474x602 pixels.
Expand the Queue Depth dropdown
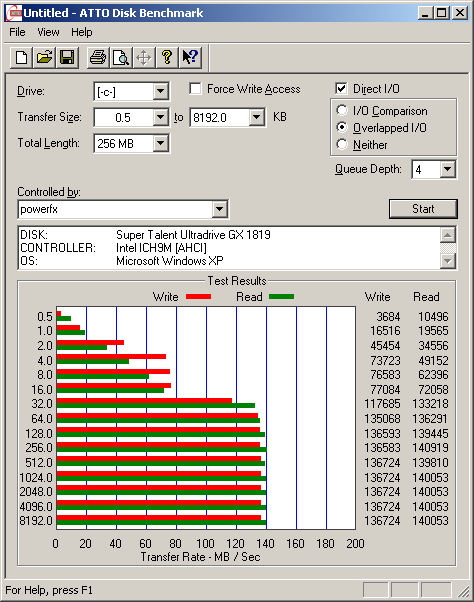pos(447,169)
